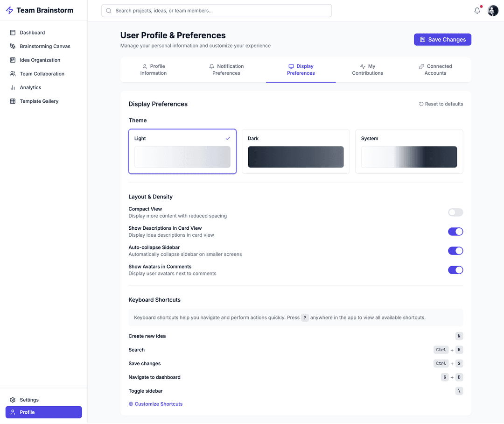Open the user avatar in top bar

point(493,11)
